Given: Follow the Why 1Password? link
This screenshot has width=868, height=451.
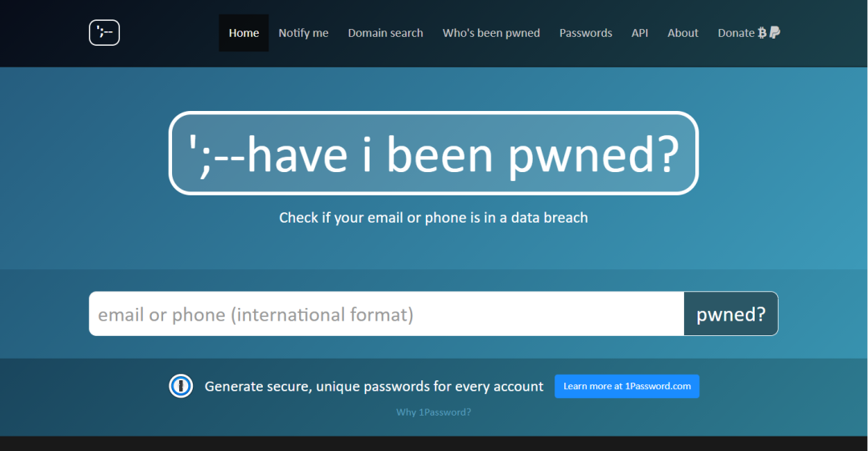Looking at the screenshot, I should [433, 412].
